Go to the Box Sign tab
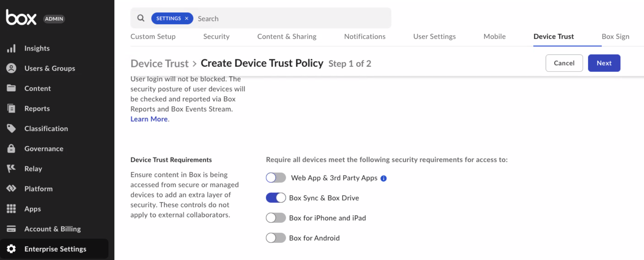The width and height of the screenshot is (644, 260). click(615, 36)
